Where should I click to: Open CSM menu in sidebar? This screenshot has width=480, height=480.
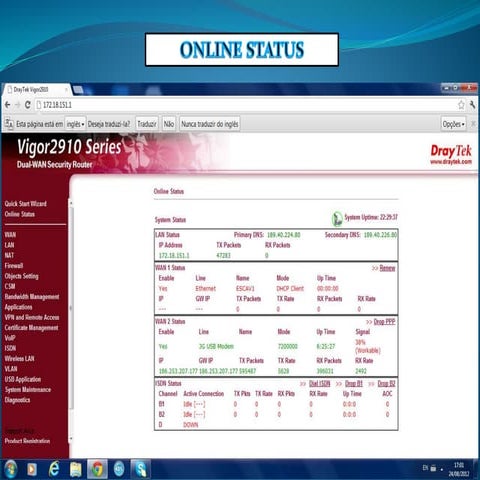click(x=10, y=286)
